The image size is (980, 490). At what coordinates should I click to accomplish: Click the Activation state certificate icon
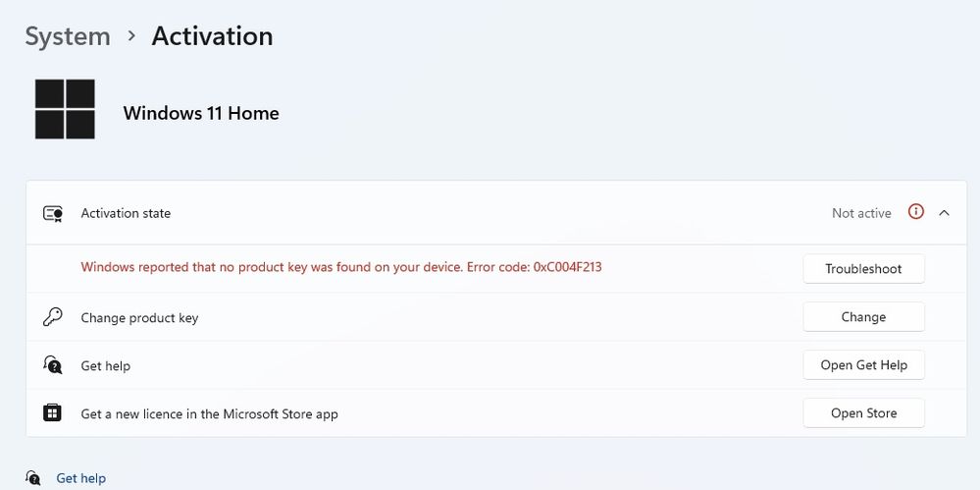pyautogui.click(x=53, y=213)
